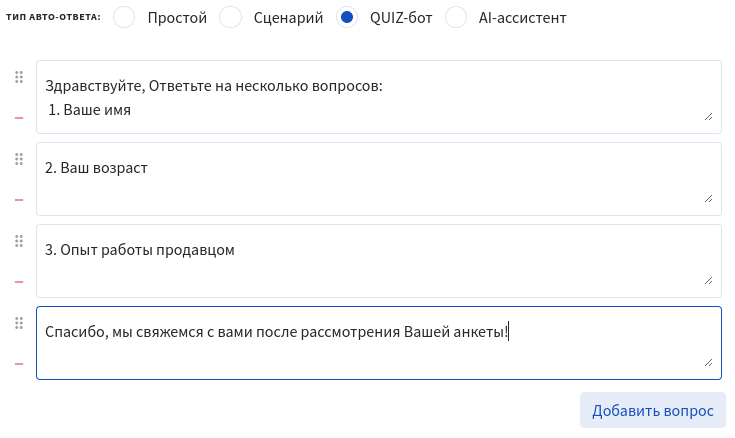Select the "Простой" auto-reply type

click(x=124, y=18)
